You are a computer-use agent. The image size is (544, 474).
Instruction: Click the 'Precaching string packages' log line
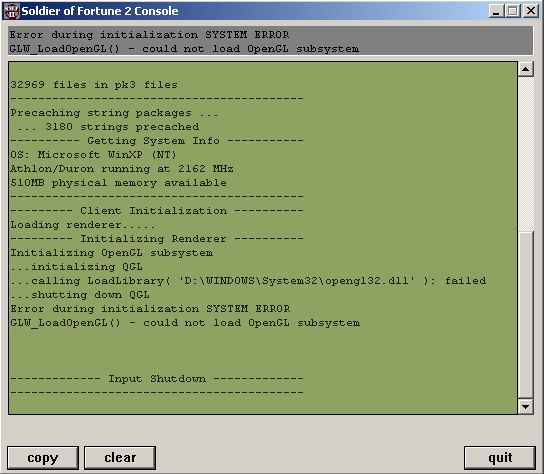(x=114, y=113)
